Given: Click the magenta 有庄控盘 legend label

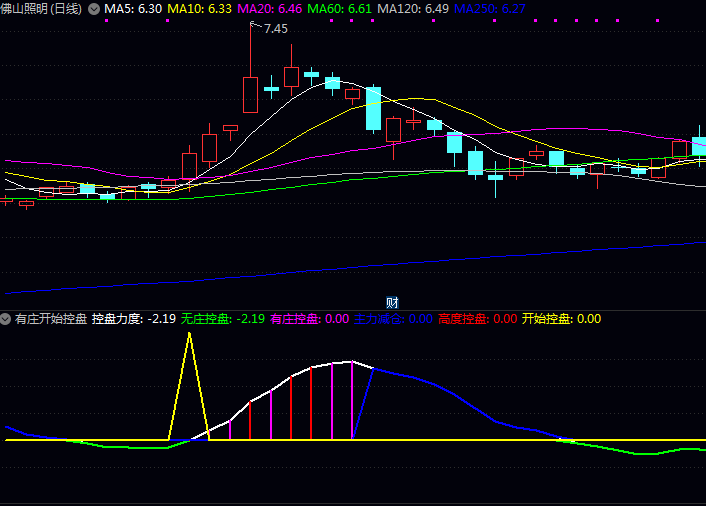Looking at the screenshot, I should tap(309, 319).
